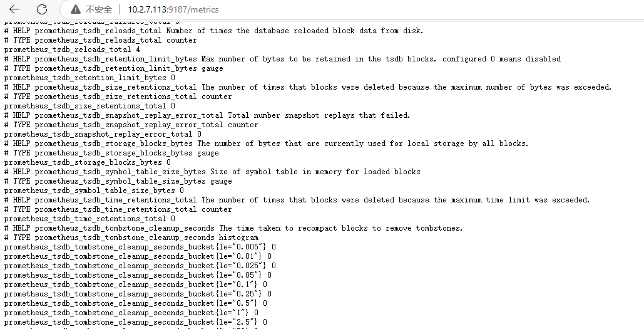The width and height of the screenshot is (644, 329).
Task: Click the HELP line for prometheus_tsdb_storage_blocks_bytes
Action: (x=266, y=144)
